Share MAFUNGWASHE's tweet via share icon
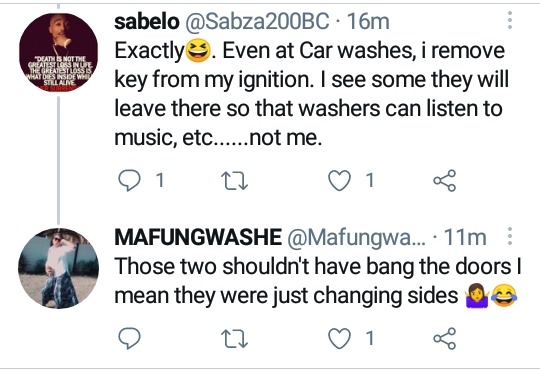 [445, 338]
